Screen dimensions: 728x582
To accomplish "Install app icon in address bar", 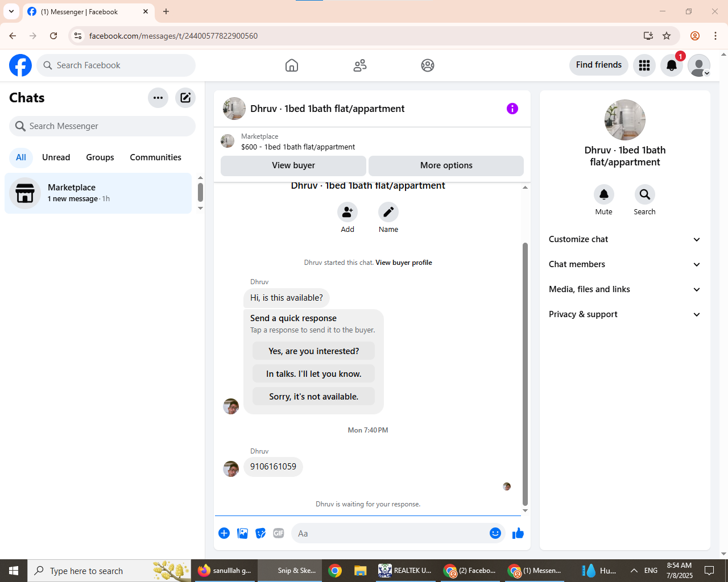I will tap(648, 36).
